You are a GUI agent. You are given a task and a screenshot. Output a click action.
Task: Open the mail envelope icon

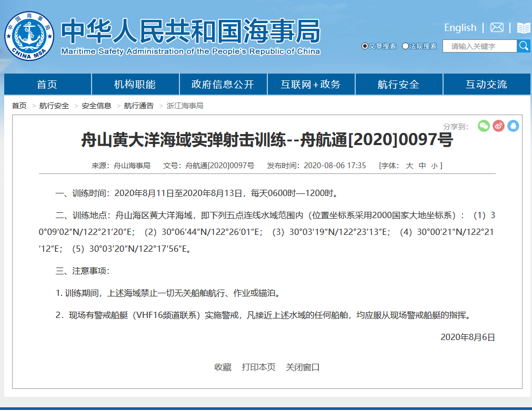(497, 27)
